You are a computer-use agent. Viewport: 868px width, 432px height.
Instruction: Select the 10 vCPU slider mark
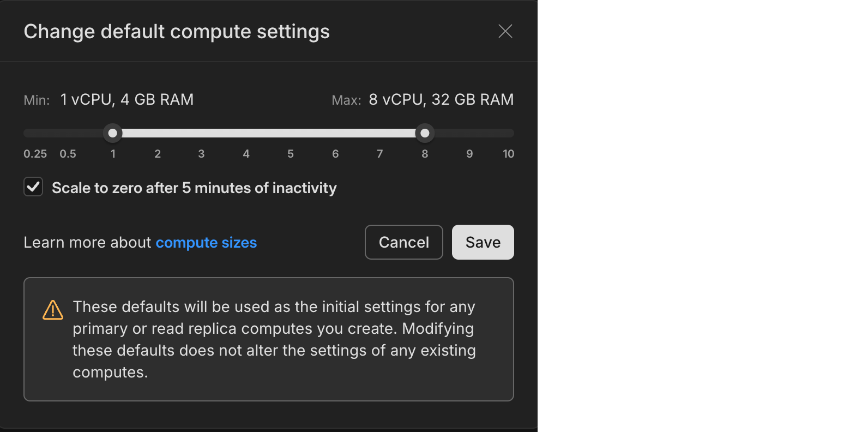508,154
